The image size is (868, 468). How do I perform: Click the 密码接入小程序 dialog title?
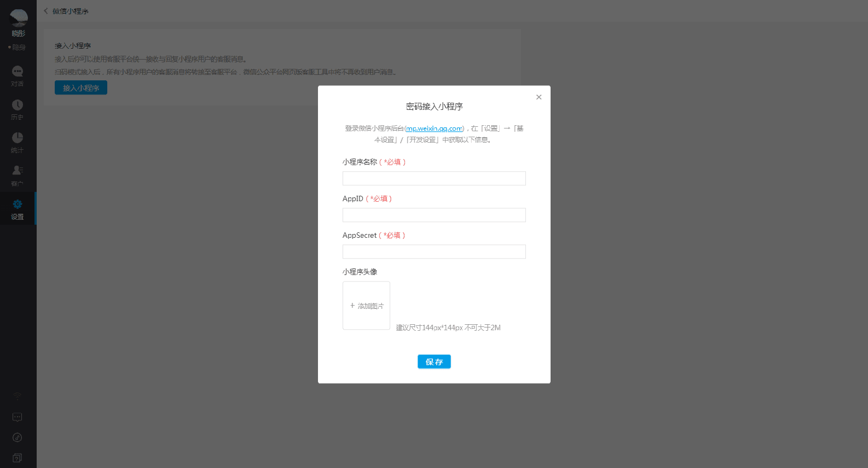point(435,106)
